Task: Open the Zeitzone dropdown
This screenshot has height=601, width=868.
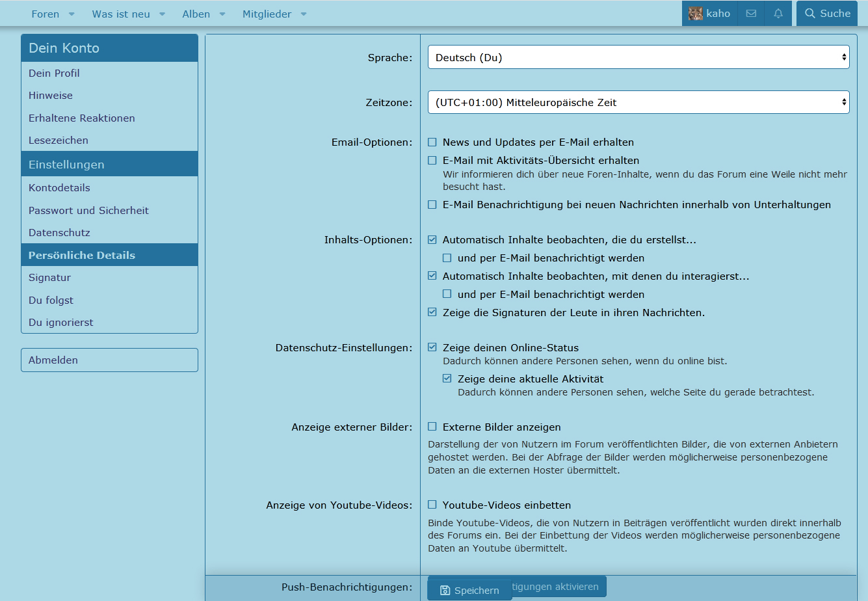Action: [638, 102]
